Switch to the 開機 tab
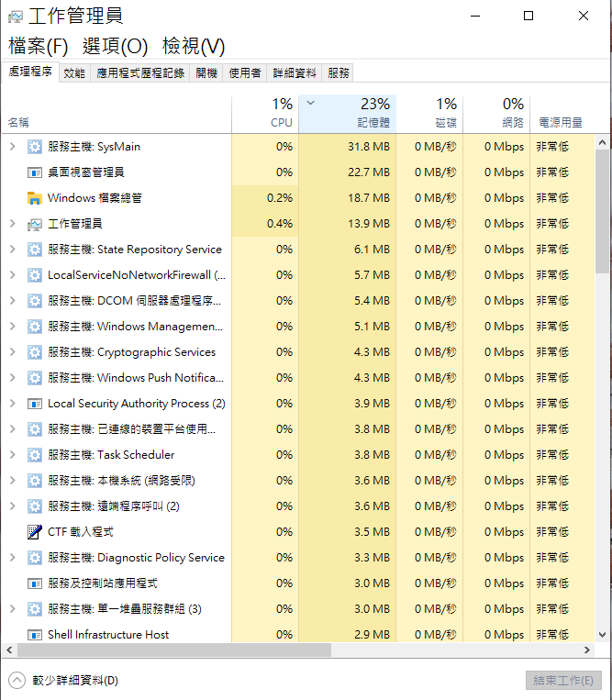The image size is (612, 700). click(x=206, y=73)
